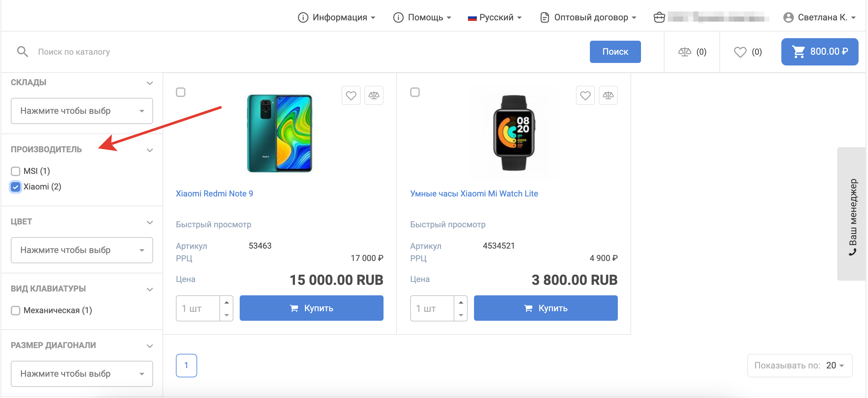The height and width of the screenshot is (398, 868).
Task: Open the Склады warehouse dropdown
Action: coord(82,111)
